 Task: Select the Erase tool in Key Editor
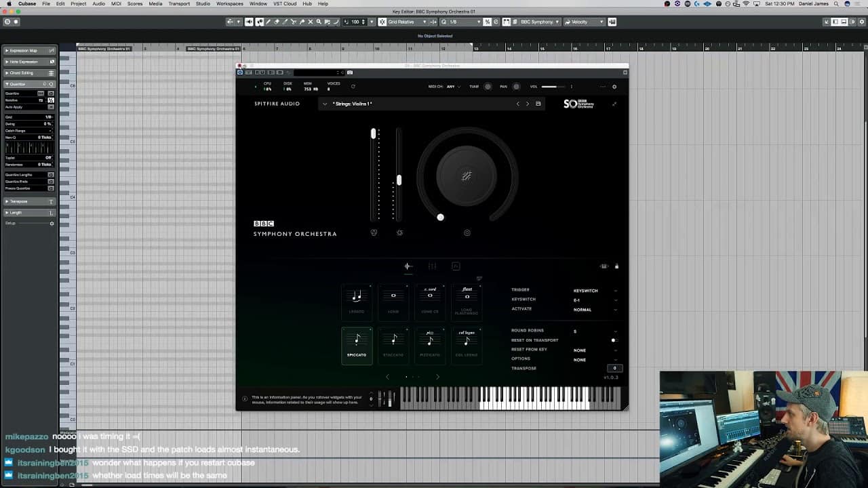click(x=277, y=22)
